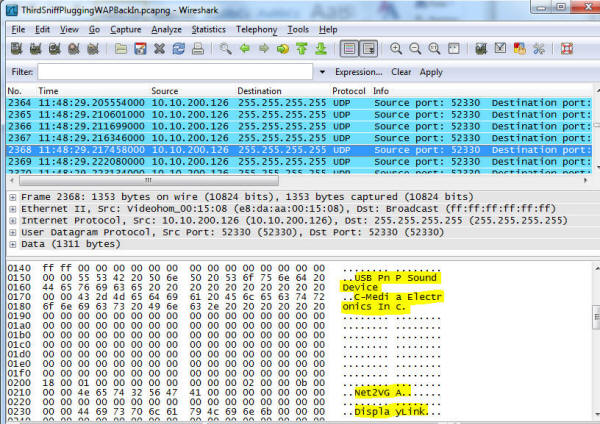The height and width of the screenshot is (424, 600).
Task: Open a capture file via folder icon
Action: tap(121, 49)
